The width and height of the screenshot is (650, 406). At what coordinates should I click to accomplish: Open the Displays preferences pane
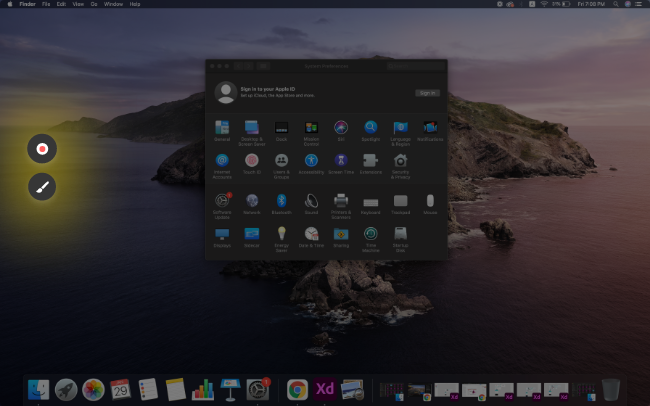click(x=222, y=237)
